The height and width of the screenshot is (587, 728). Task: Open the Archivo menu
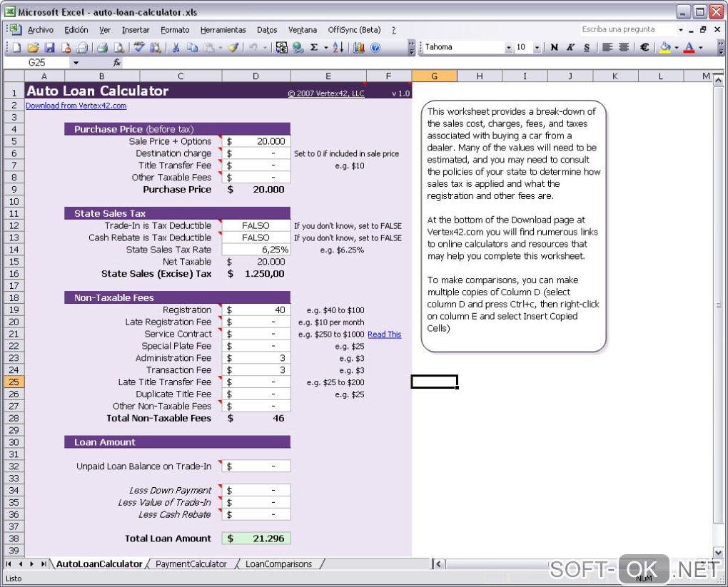pos(41,30)
